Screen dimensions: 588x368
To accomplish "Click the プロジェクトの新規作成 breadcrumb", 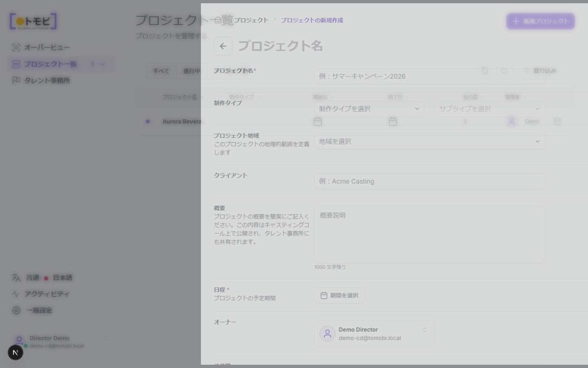I will tap(312, 20).
